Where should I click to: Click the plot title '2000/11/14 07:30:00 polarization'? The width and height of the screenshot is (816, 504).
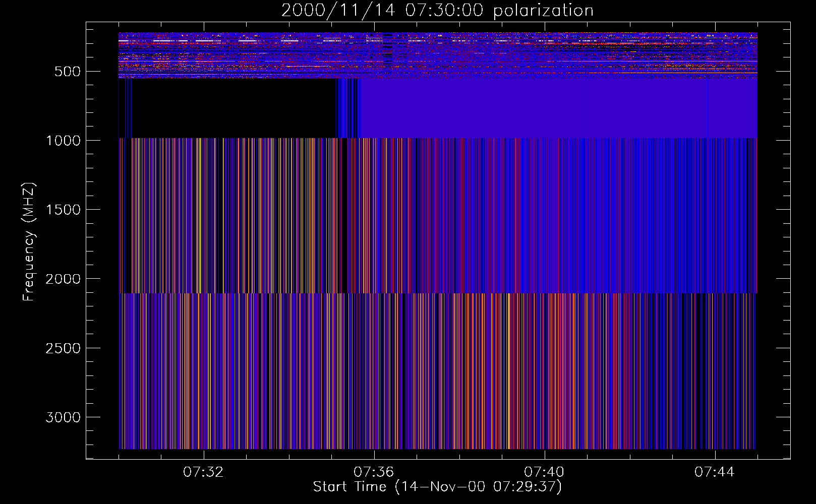point(437,11)
